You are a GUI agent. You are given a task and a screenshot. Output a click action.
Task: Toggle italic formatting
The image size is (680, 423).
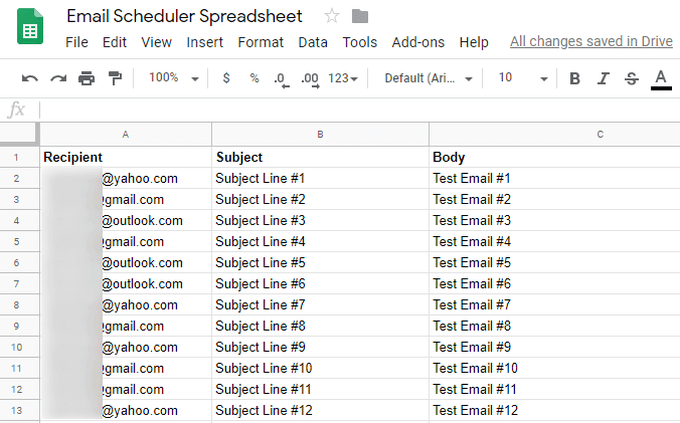602,78
